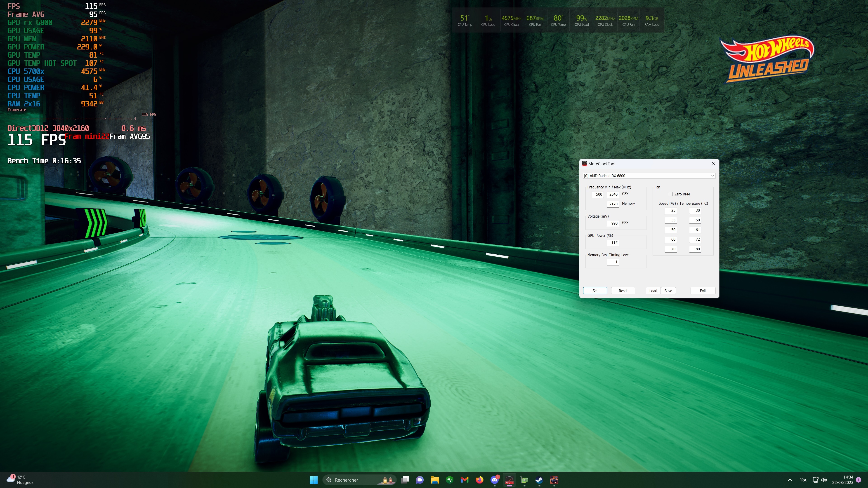The height and width of the screenshot is (488, 868).
Task: Click the Windows Start button
Action: point(314,480)
